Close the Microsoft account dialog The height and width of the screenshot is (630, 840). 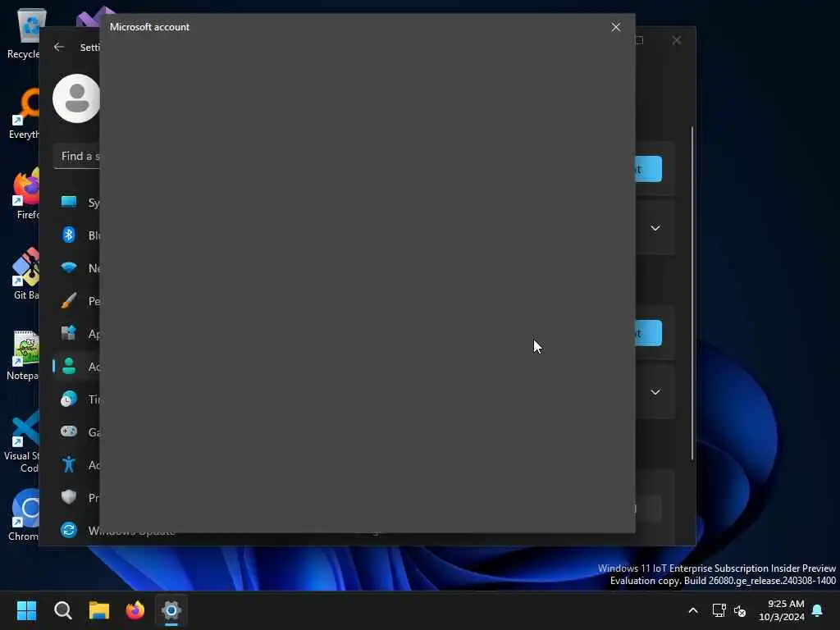click(x=615, y=27)
